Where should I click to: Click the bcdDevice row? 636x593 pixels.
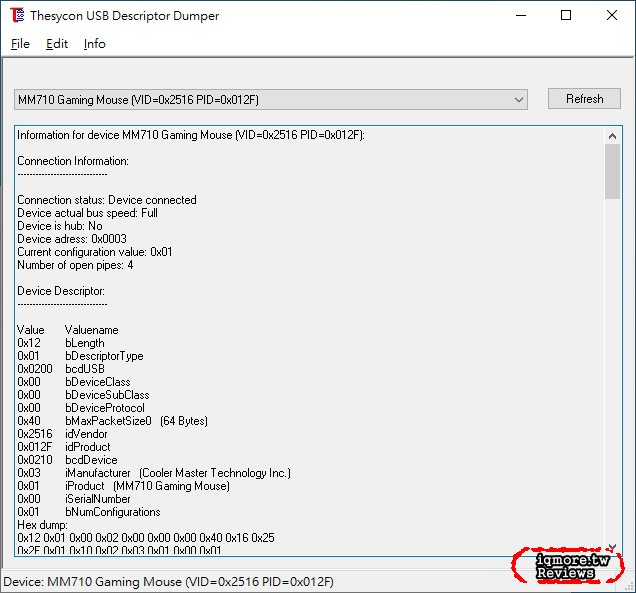point(67,460)
